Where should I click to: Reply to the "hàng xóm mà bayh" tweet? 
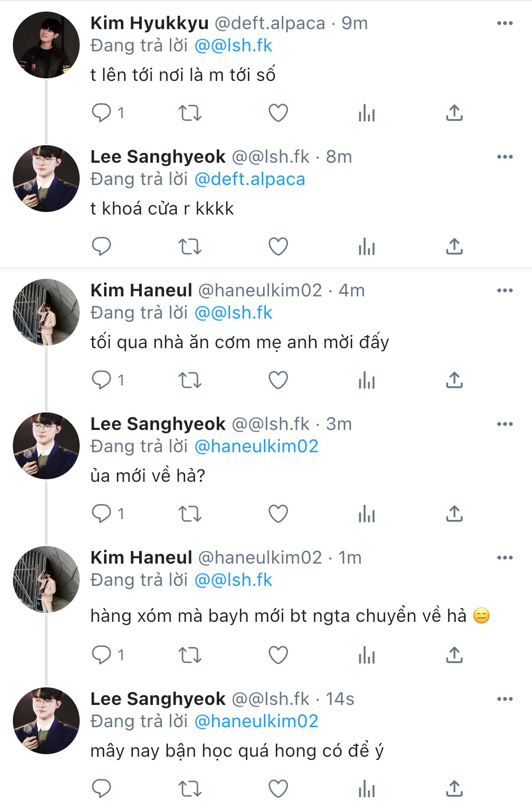click(102, 655)
